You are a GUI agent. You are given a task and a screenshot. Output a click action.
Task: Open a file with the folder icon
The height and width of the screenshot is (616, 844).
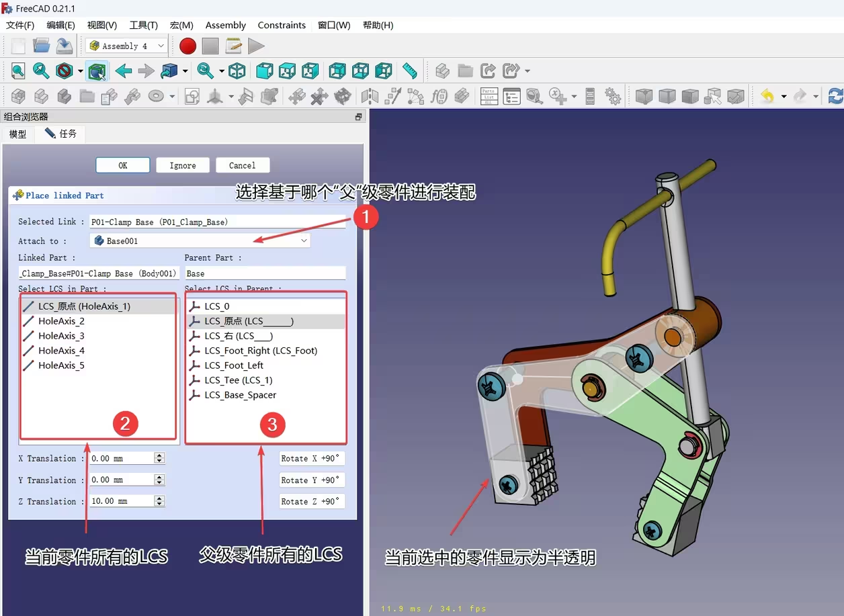click(42, 46)
